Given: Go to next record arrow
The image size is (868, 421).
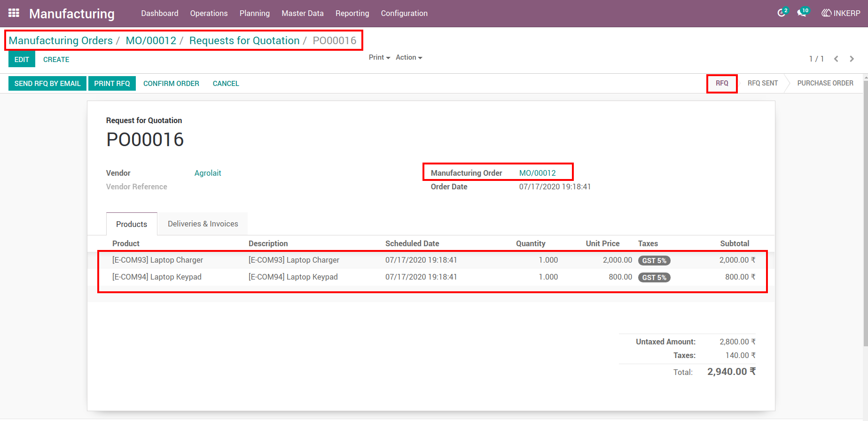Looking at the screenshot, I should (x=852, y=59).
